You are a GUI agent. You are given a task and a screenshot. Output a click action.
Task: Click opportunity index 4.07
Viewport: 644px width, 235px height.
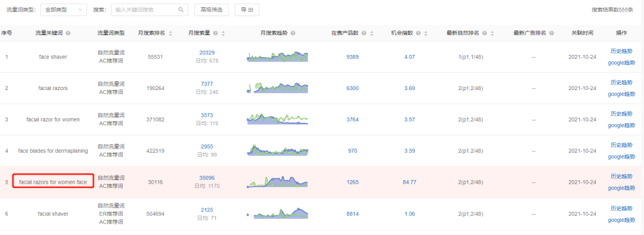point(410,57)
